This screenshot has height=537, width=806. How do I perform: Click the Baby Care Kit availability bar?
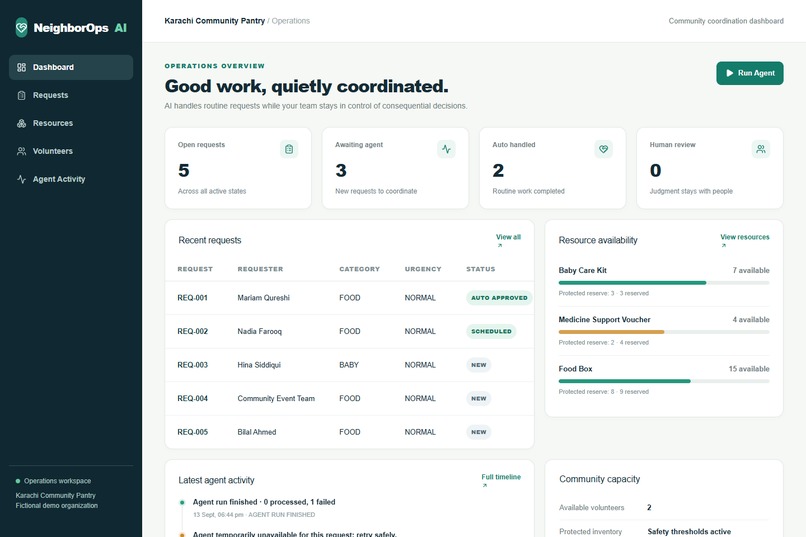(664, 283)
